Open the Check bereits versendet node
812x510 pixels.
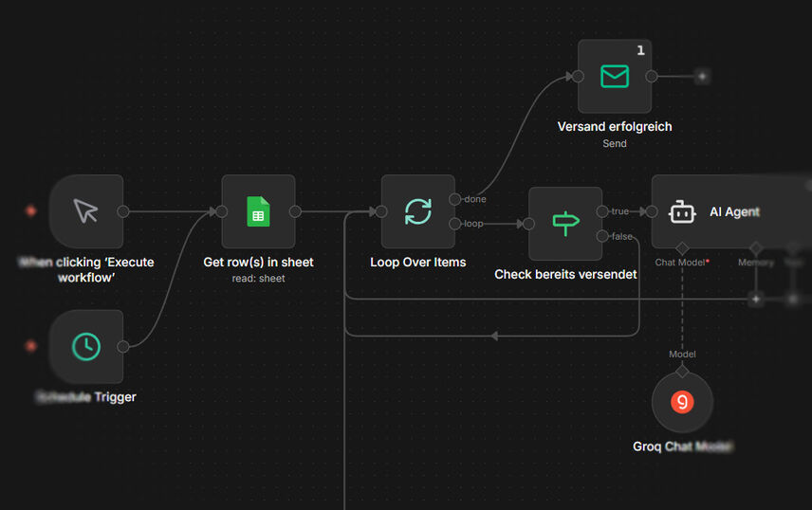pos(565,224)
